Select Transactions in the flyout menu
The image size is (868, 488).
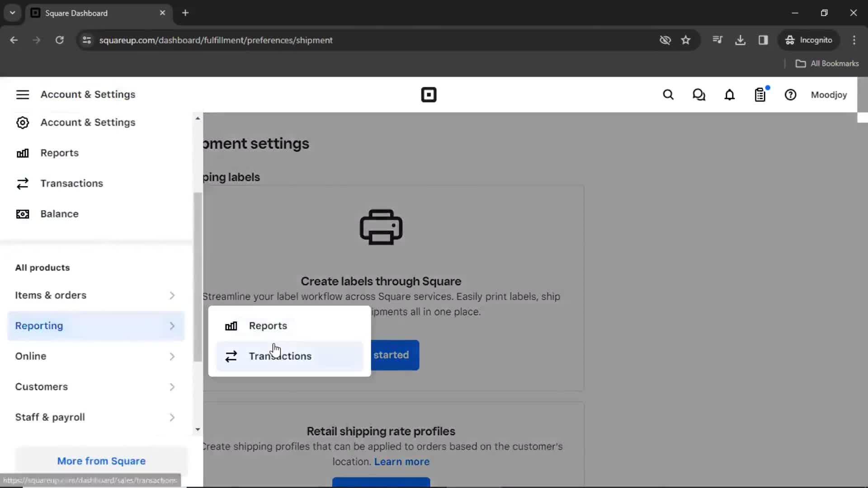(x=289, y=357)
